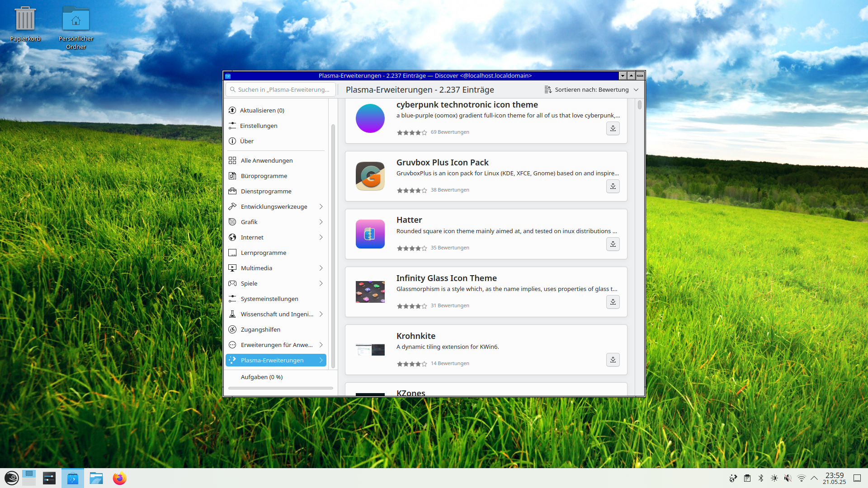The image size is (868, 488).
Task: Click the Discover taskbar icon
Action: pyautogui.click(x=73, y=478)
